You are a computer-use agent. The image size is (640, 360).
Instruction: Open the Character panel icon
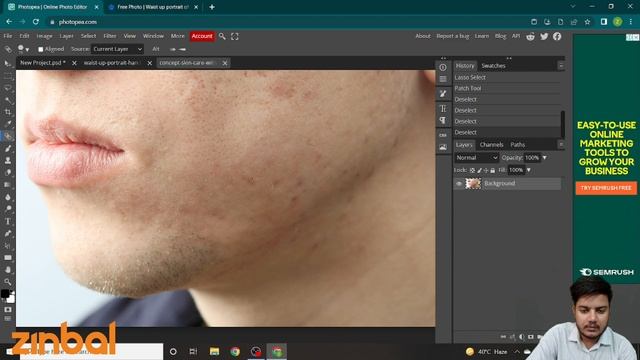pyautogui.click(x=443, y=109)
